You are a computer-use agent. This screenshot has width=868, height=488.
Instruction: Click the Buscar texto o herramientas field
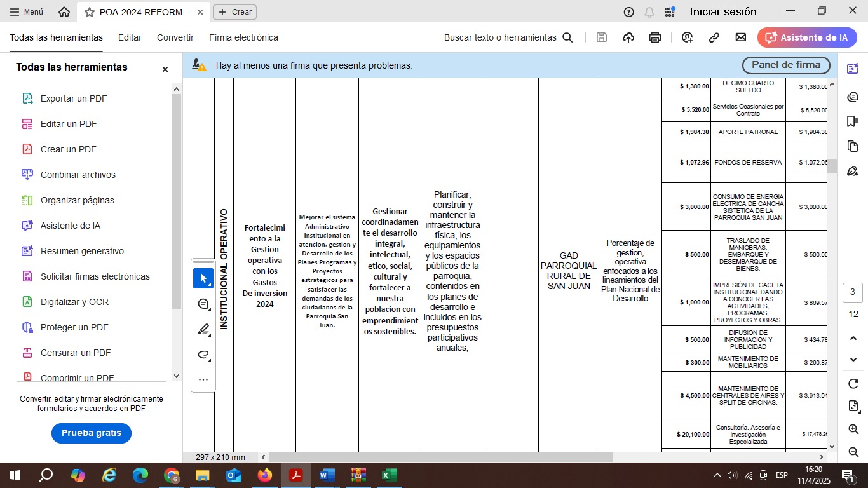(508, 37)
